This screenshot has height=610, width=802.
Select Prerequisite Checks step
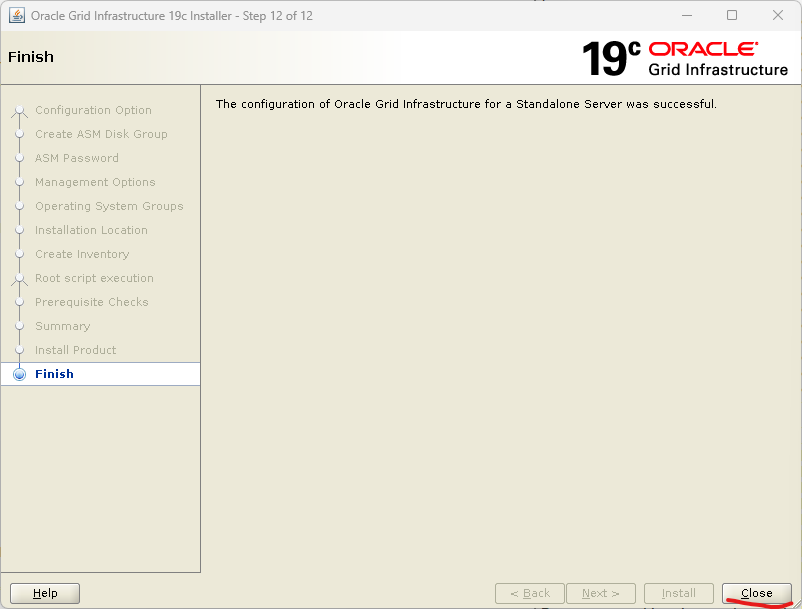coord(91,302)
